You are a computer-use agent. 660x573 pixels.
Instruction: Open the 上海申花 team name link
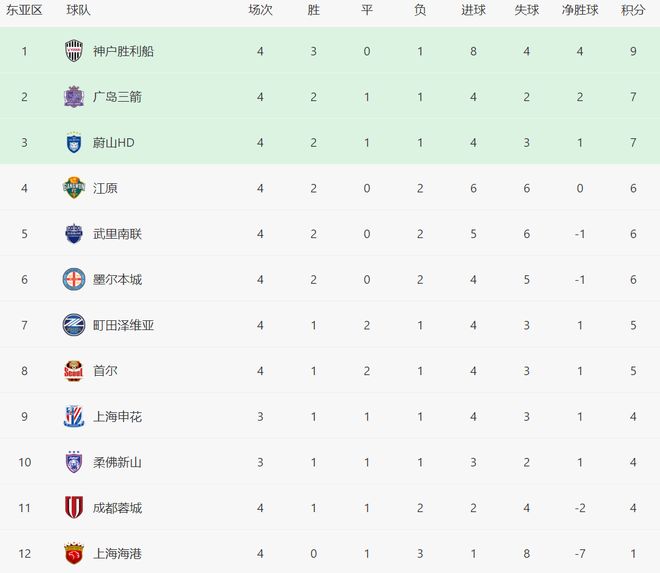point(117,416)
